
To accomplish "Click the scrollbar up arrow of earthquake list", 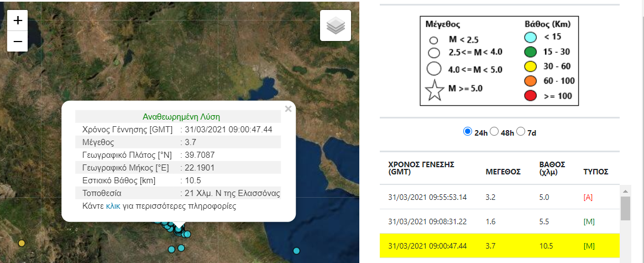I will [626, 190].
